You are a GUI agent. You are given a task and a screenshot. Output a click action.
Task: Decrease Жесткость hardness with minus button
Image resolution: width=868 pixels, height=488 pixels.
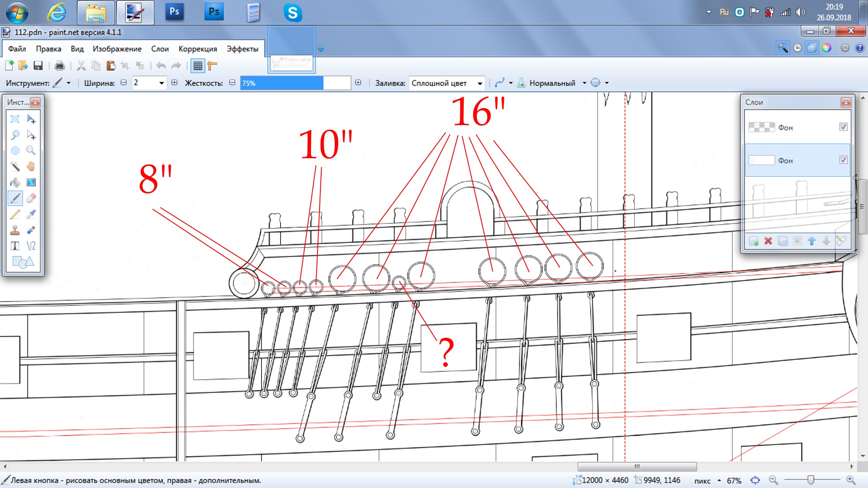[x=232, y=83]
